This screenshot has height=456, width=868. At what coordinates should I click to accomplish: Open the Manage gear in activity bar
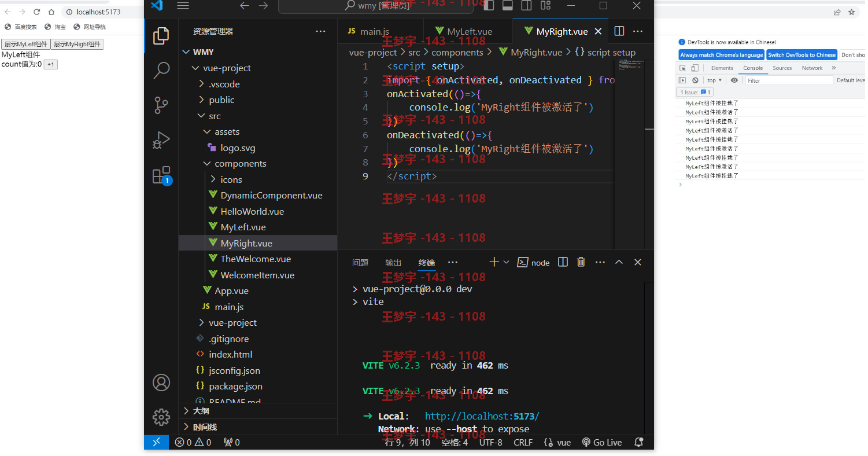click(x=161, y=417)
